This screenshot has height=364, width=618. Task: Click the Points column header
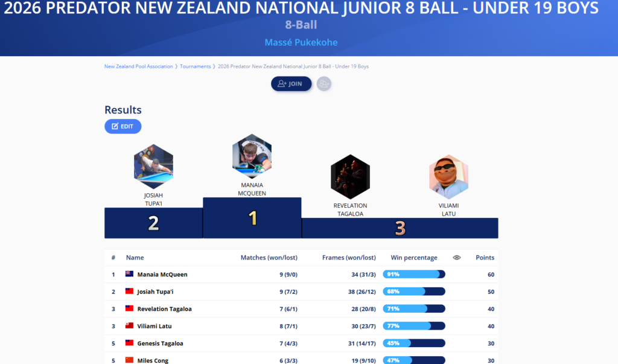point(485,258)
